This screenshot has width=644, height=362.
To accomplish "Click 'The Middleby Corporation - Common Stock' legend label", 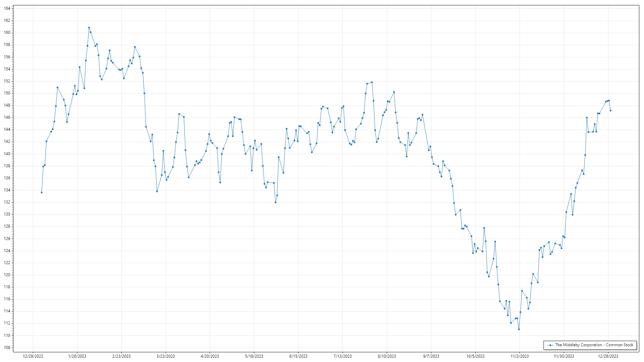I will 594,345.
